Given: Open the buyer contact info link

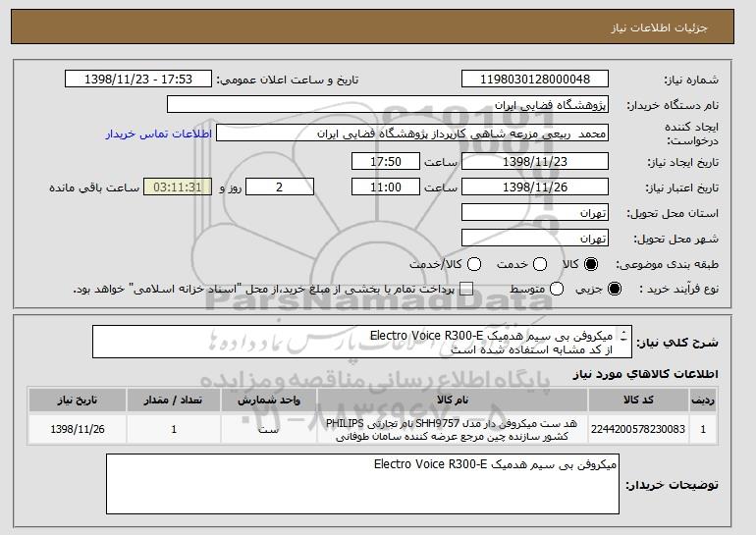Looking at the screenshot, I should pos(159,134).
